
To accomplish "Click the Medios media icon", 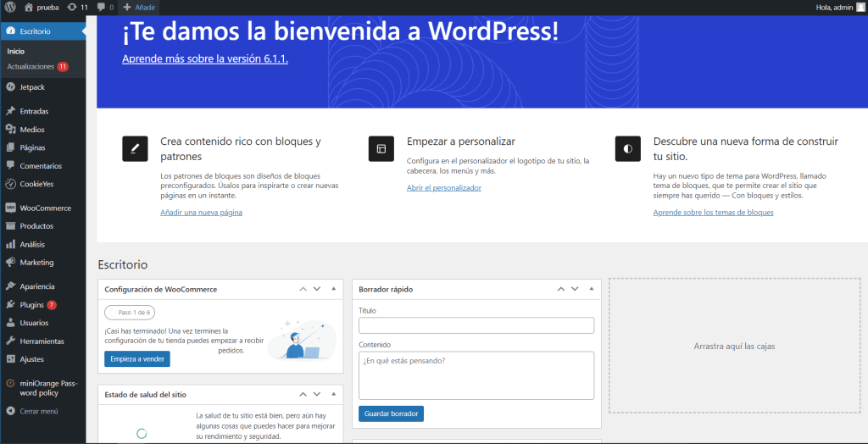I will (x=10, y=130).
